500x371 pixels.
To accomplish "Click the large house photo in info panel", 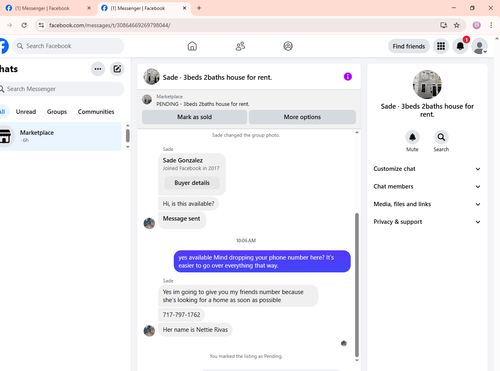I will tap(427, 84).
